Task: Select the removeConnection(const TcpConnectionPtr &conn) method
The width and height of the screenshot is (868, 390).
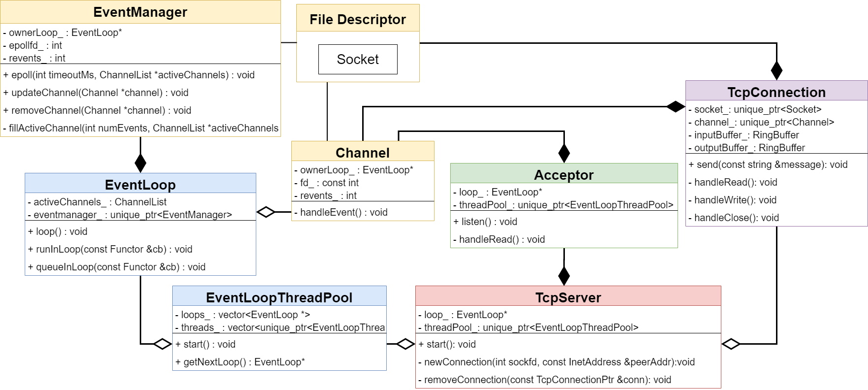Action: point(545,380)
